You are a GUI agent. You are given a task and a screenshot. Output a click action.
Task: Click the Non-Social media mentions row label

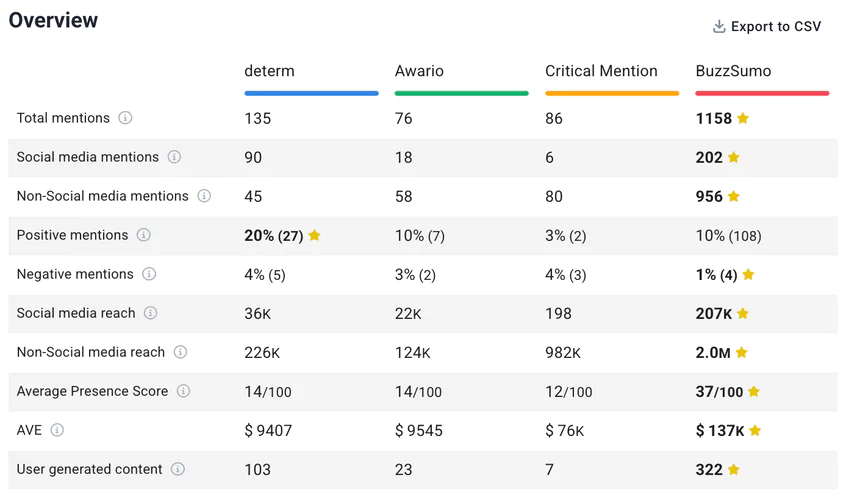(102, 196)
